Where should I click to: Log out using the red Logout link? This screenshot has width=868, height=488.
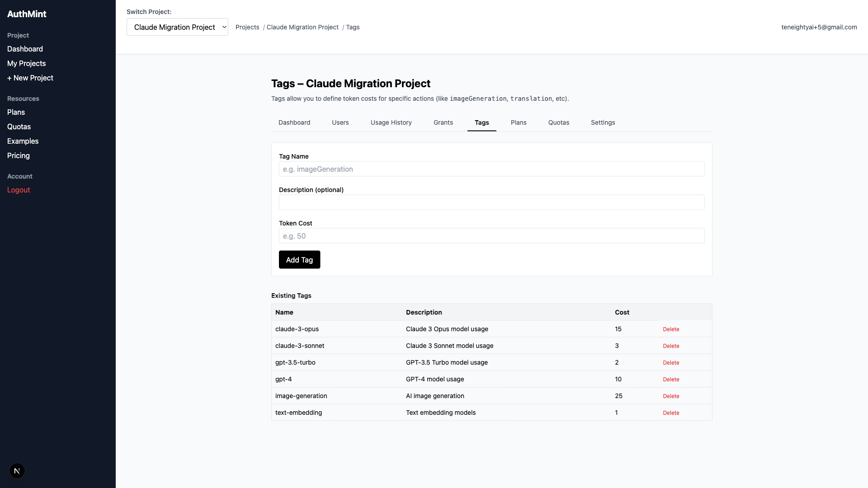19,190
